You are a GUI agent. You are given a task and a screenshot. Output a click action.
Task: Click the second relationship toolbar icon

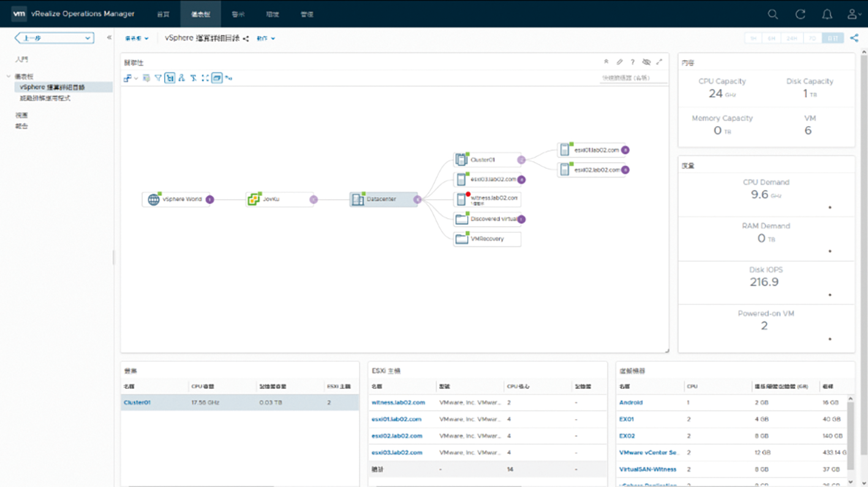pyautogui.click(x=146, y=78)
